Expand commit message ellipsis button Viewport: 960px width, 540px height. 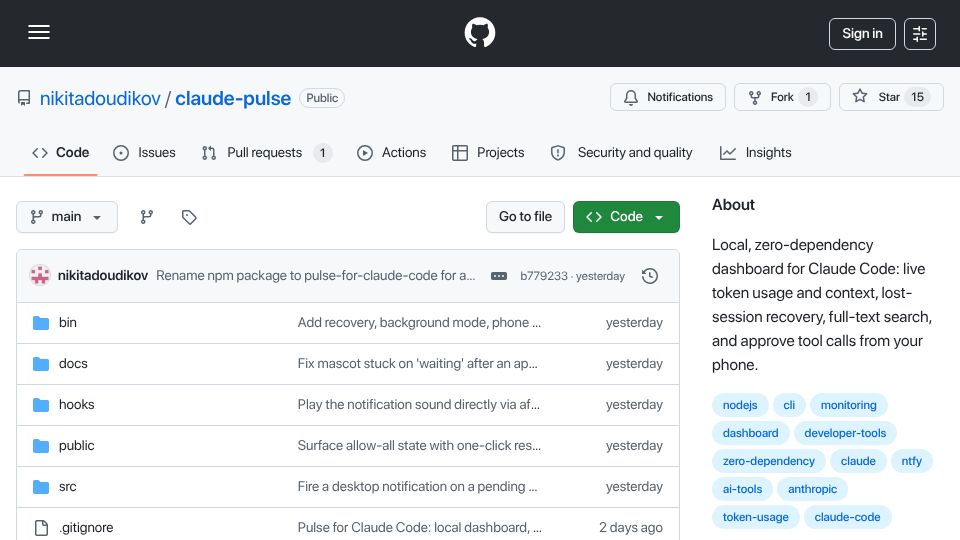(499, 276)
